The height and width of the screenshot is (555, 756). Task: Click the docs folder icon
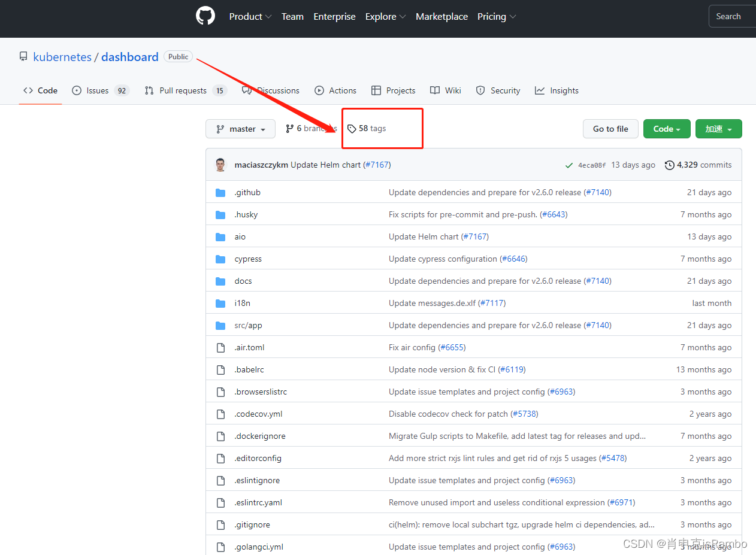(x=220, y=281)
